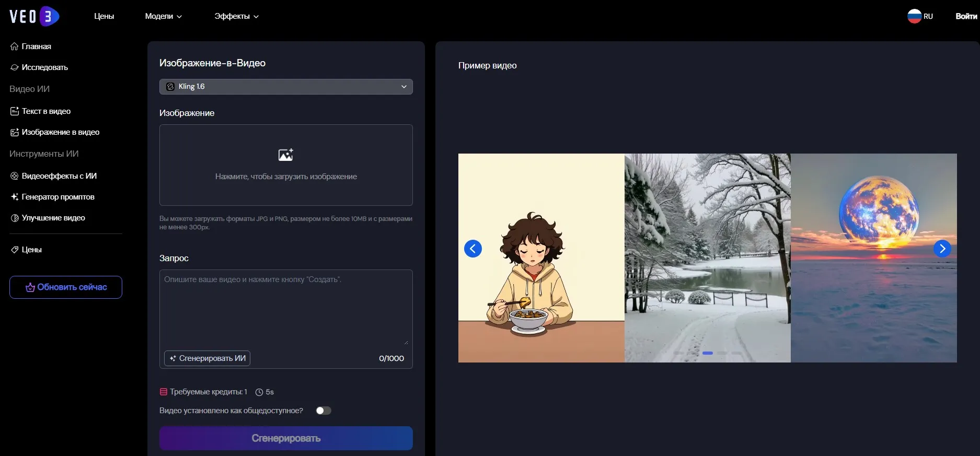Go to Исследовать in sidebar
This screenshot has width=980, height=456.
point(39,67)
